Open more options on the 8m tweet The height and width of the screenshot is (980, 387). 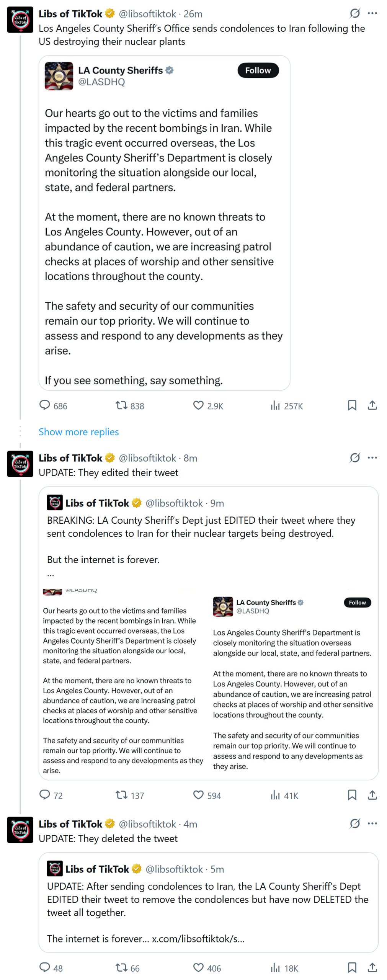372,457
